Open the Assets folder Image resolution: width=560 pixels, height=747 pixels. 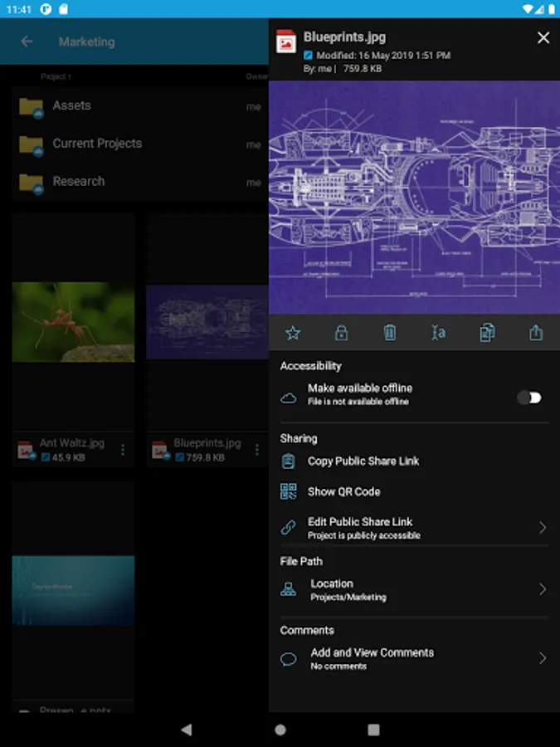click(72, 106)
